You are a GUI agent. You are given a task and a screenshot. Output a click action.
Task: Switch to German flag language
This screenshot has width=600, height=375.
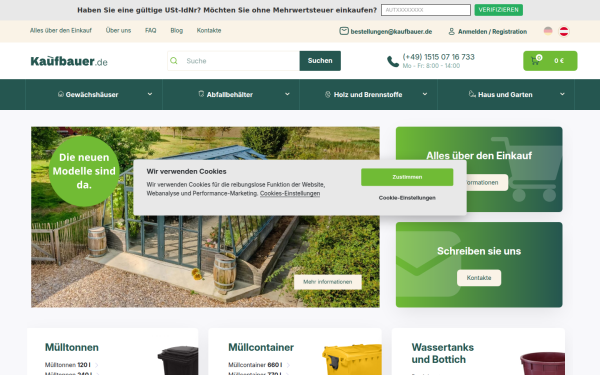coord(548,31)
